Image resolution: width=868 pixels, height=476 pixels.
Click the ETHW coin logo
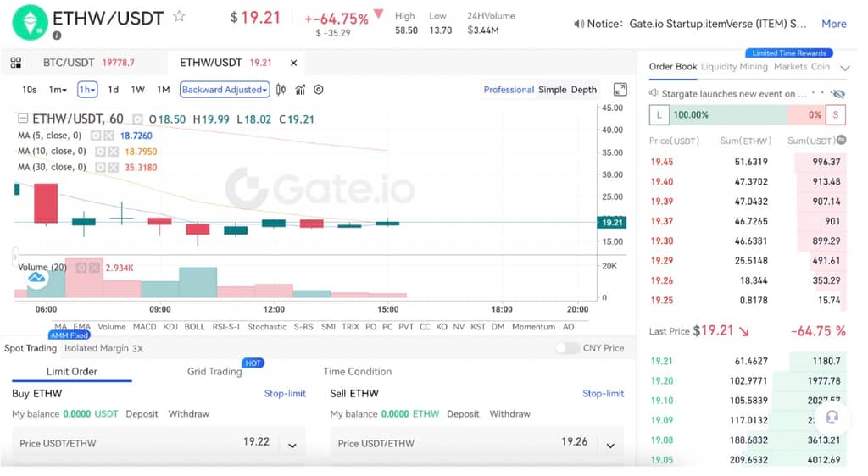tap(30, 22)
